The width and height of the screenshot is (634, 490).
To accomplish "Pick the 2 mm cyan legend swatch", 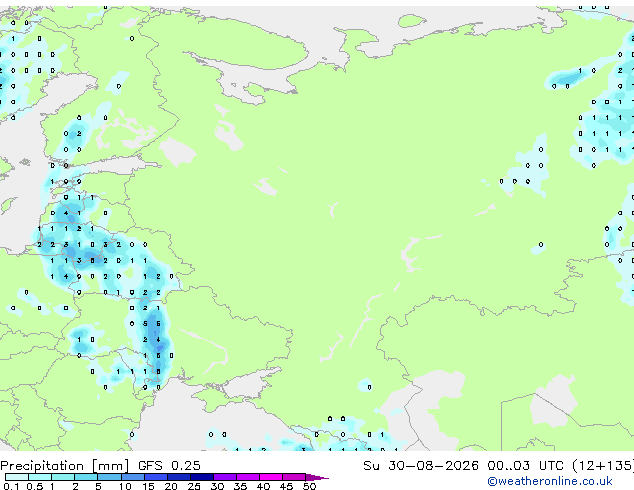I will coord(86,477).
